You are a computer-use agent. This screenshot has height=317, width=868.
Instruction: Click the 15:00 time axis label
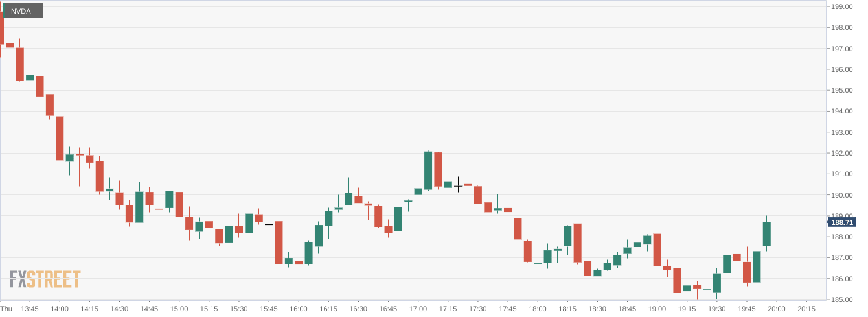[179, 309]
